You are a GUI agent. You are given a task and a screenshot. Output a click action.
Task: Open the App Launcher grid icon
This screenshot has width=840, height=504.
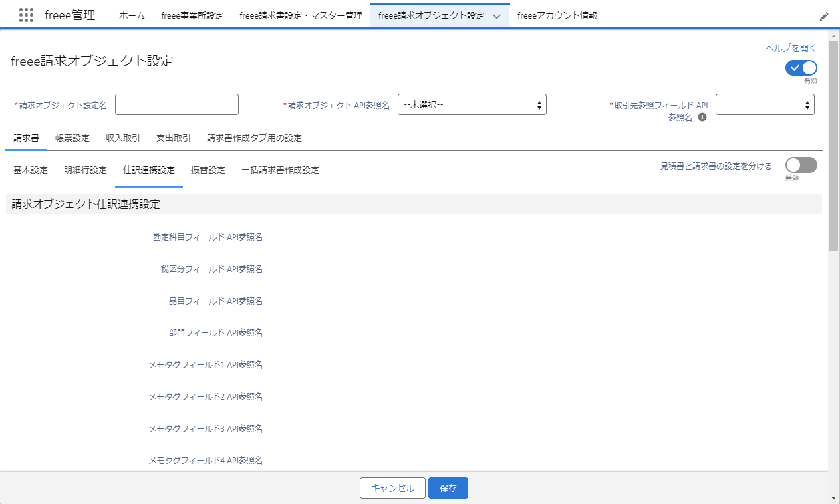pos(27,15)
